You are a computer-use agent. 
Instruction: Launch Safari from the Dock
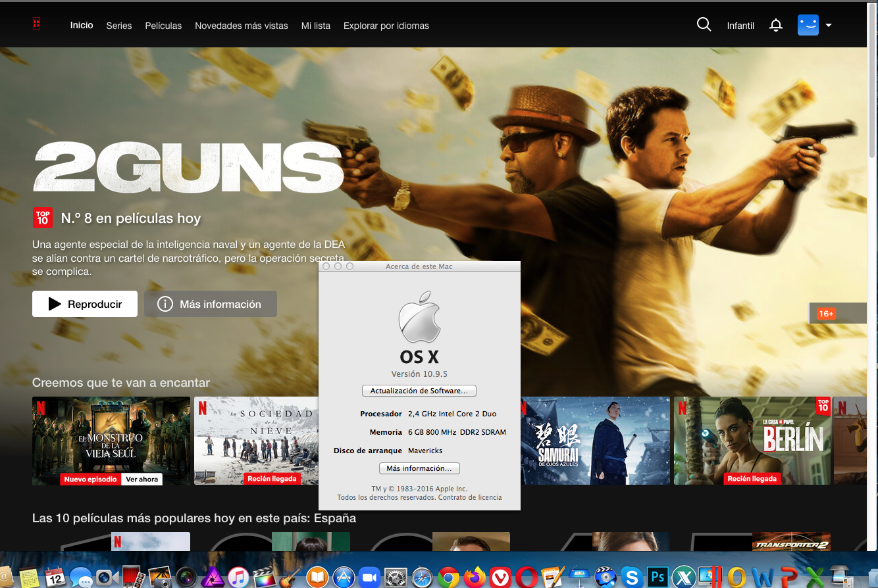tap(422, 577)
